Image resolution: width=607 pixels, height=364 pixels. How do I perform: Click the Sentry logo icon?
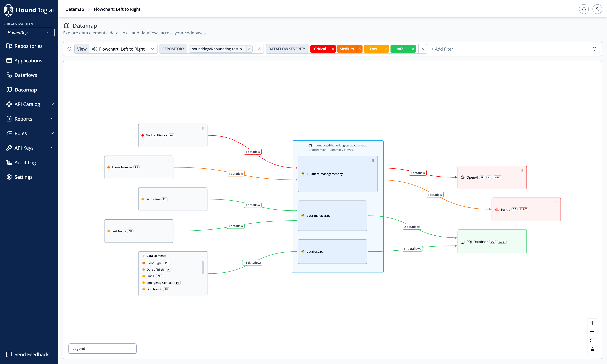tap(497, 209)
